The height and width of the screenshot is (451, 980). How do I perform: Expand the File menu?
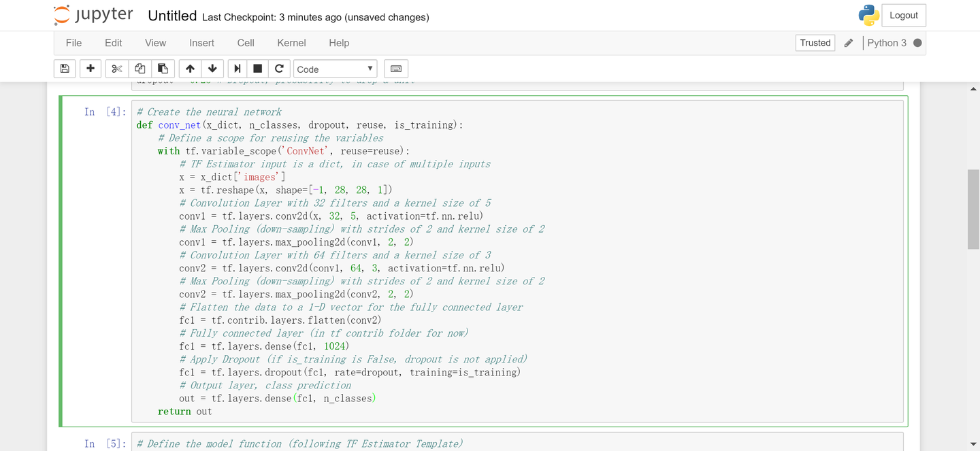73,43
